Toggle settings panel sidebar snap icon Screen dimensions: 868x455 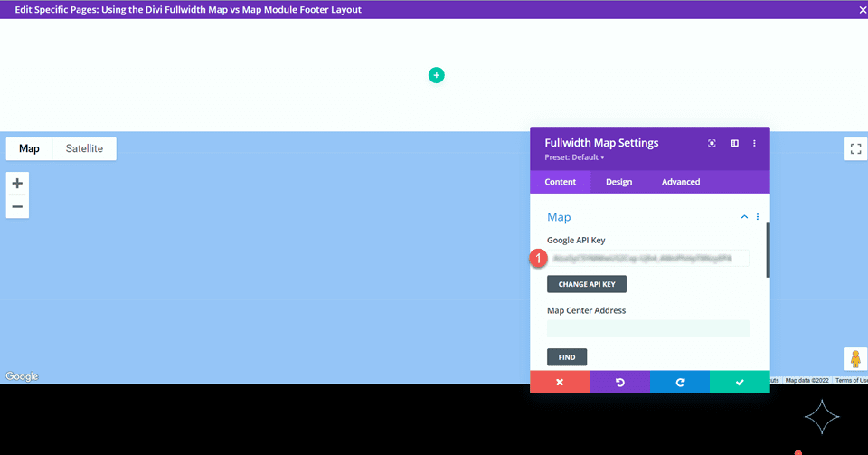tap(734, 143)
